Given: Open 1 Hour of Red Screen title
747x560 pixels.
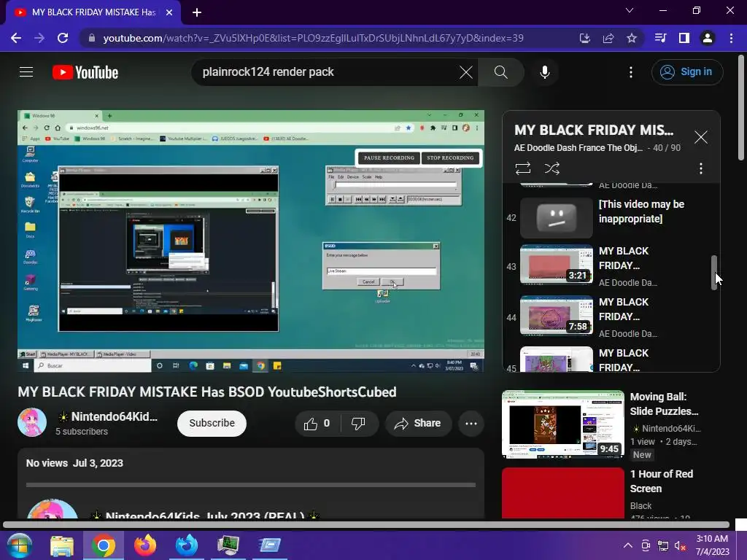Looking at the screenshot, I should [x=661, y=481].
